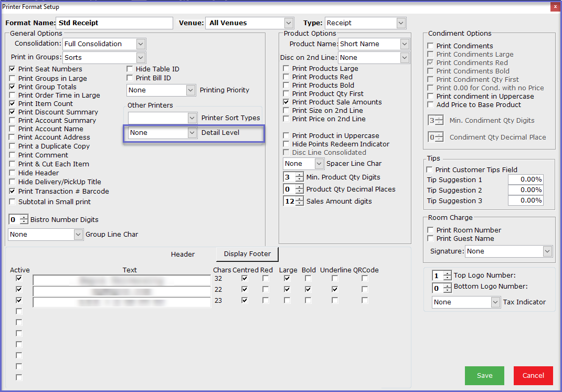Enable Print Groups in Large
The image size is (562, 392).
[x=12, y=78]
